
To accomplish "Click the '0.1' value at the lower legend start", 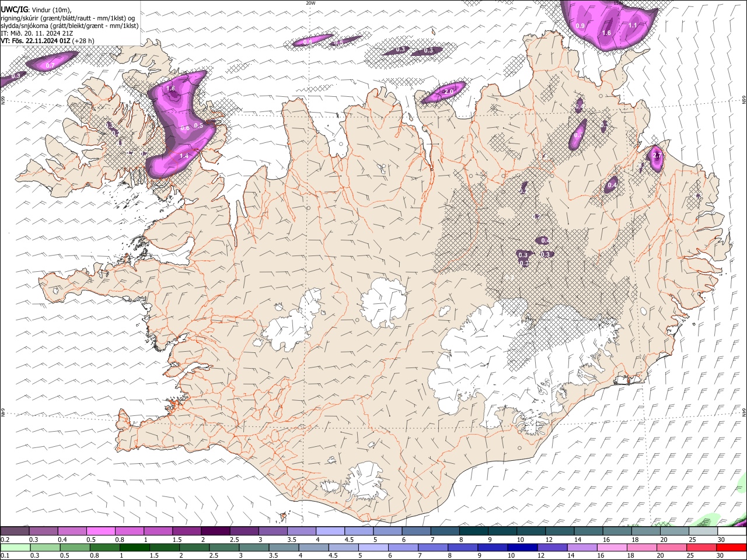I will pyautogui.click(x=5, y=555).
